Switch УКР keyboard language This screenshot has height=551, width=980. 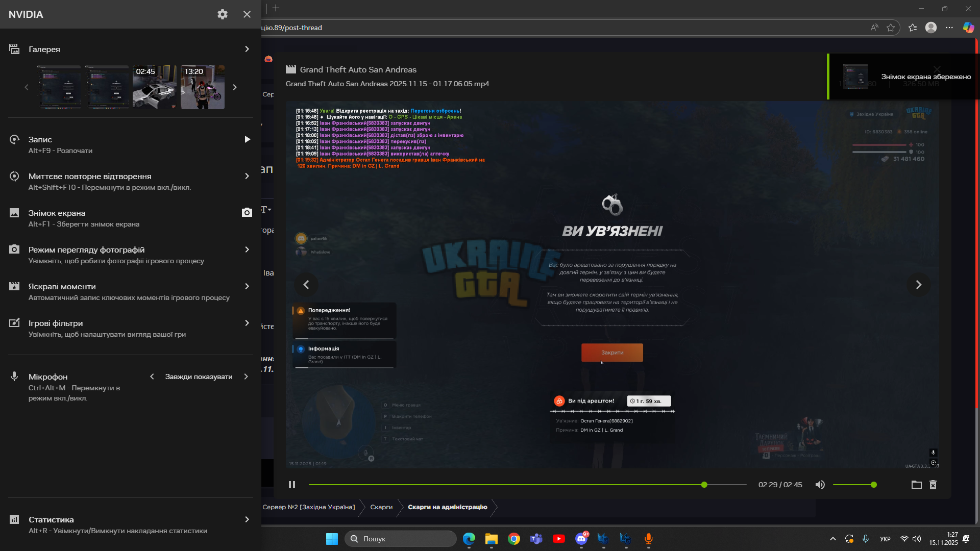[x=885, y=539]
